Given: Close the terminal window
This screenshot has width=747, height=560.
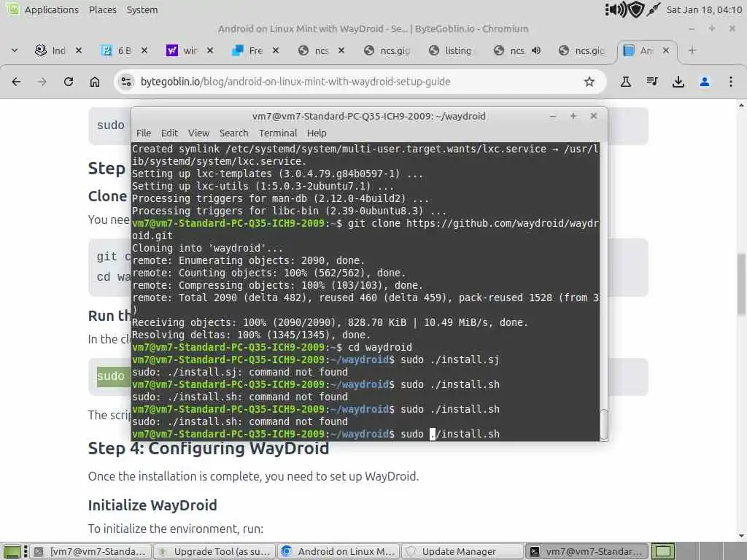Looking at the screenshot, I should (594, 116).
